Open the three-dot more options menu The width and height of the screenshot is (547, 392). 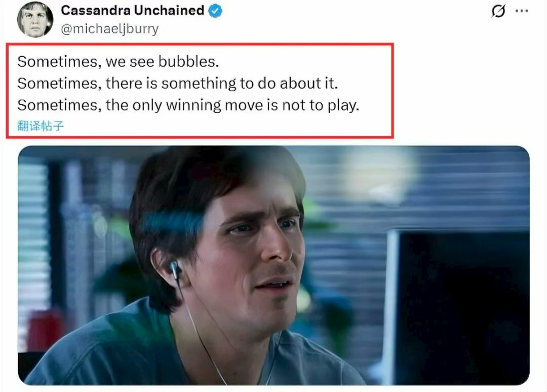[522, 11]
